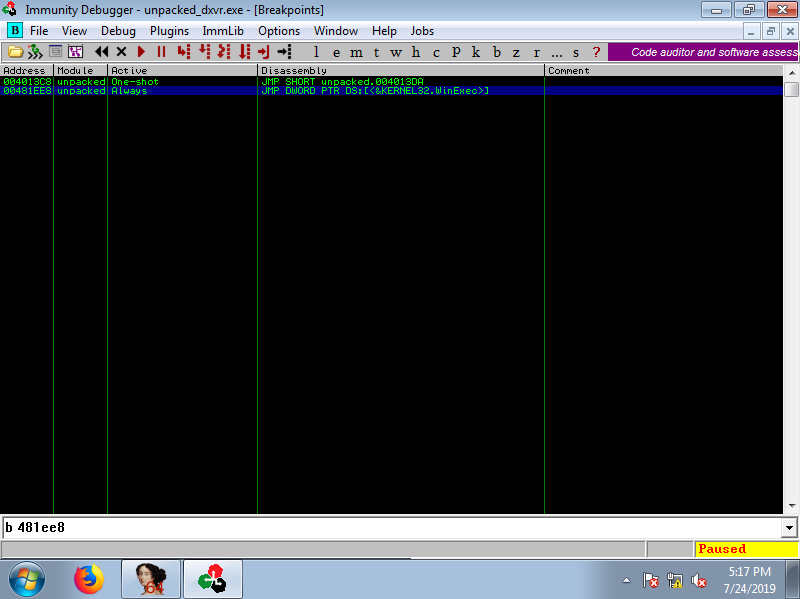This screenshot has height=599, width=800.
Task: Show Source via 's' button
Action: click(576, 53)
